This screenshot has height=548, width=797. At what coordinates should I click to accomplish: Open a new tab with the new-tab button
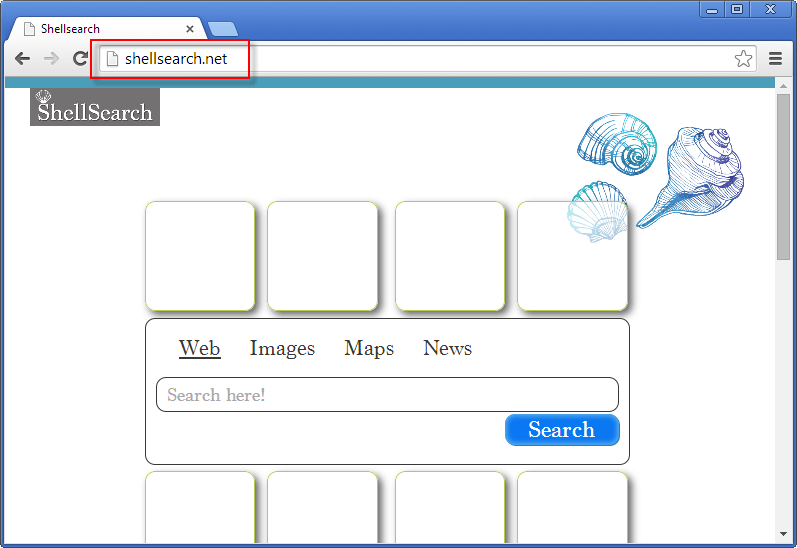tap(223, 29)
